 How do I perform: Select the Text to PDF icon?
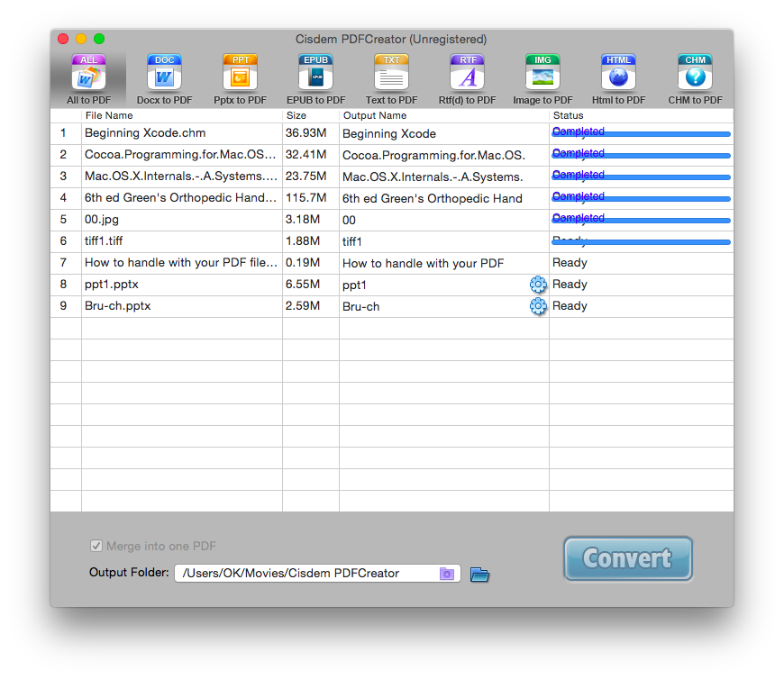391,79
